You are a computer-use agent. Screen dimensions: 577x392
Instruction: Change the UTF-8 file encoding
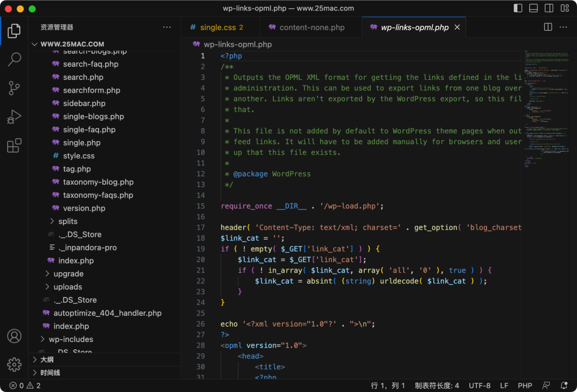479,385
